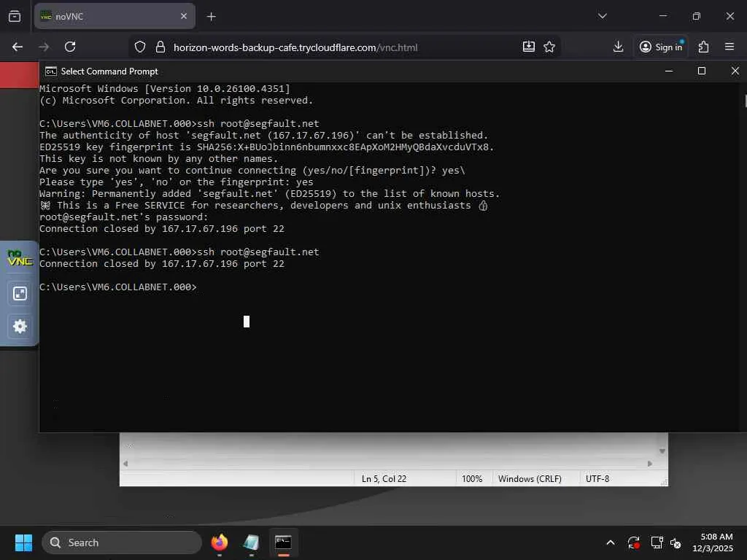This screenshot has width=747, height=560.
Task: Open Notepad from the taskbar
Action: pos(251,542)
